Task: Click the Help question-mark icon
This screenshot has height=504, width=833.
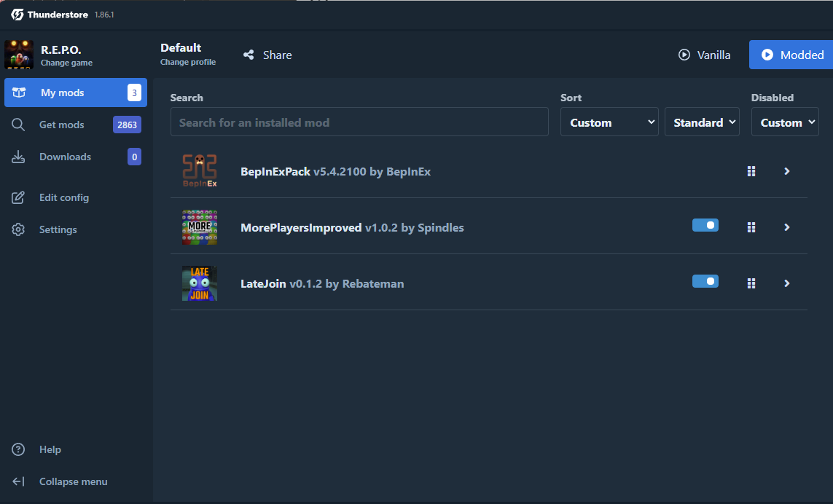Action: [x=18, y=449]
